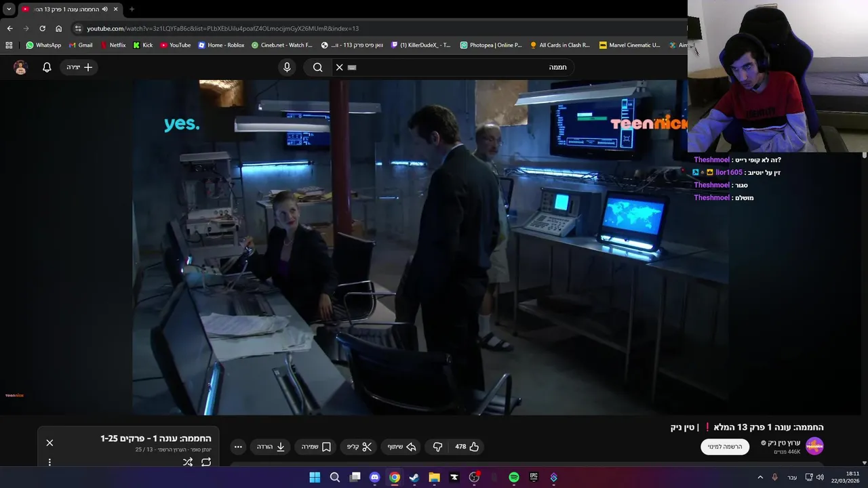The image size is (868, 488).
Task: Open the KillerDudeX Twitch bookmark
Action: [420, 45]
